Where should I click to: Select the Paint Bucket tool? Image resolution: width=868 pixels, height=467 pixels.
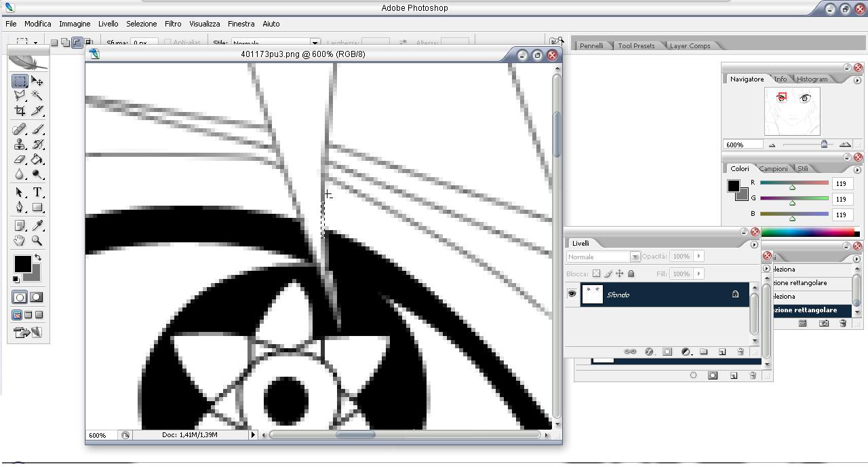coord(37,160)
